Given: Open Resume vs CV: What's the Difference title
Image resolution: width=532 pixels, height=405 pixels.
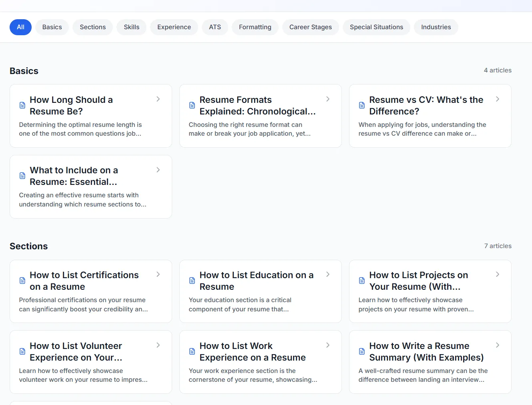Looking at the screenshot, I should click(426, 106).
